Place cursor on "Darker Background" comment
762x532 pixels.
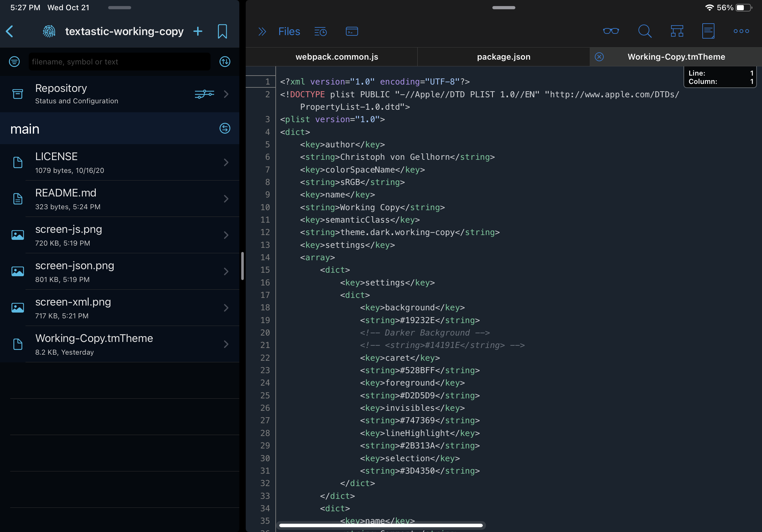point(427,333)
